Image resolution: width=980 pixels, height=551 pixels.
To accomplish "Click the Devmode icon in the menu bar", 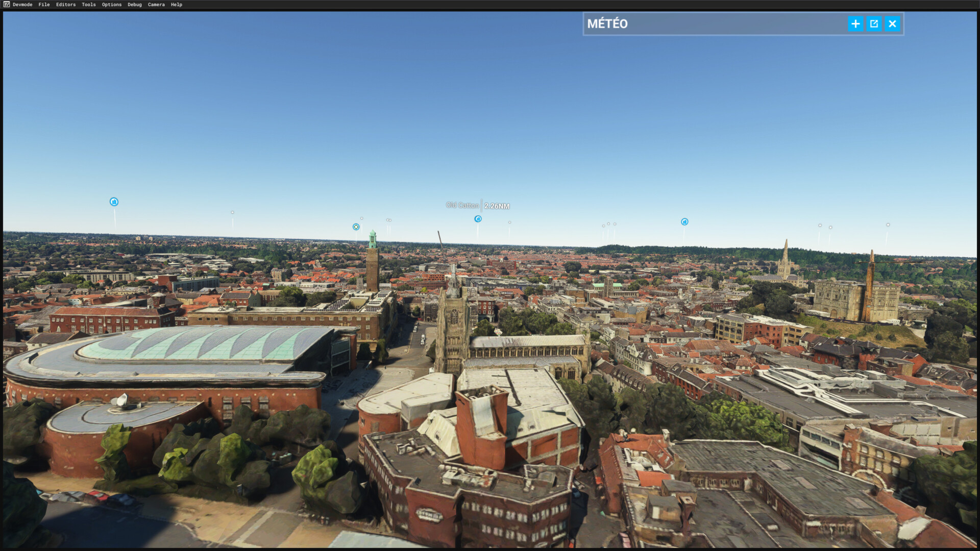I will [x=7, y=5].
